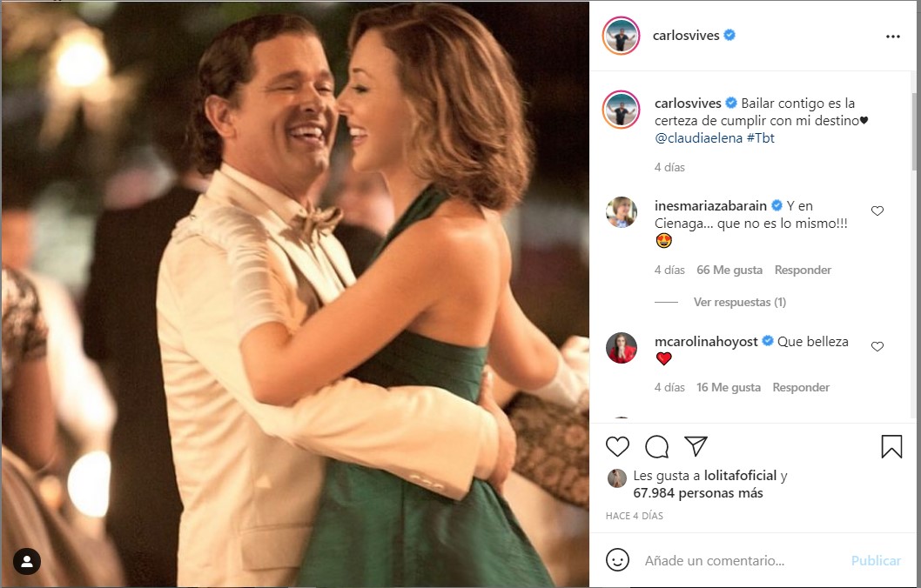Open the three-dot more options menu
Viewport: 921px width, 588px height.
[x=892, y=37]
